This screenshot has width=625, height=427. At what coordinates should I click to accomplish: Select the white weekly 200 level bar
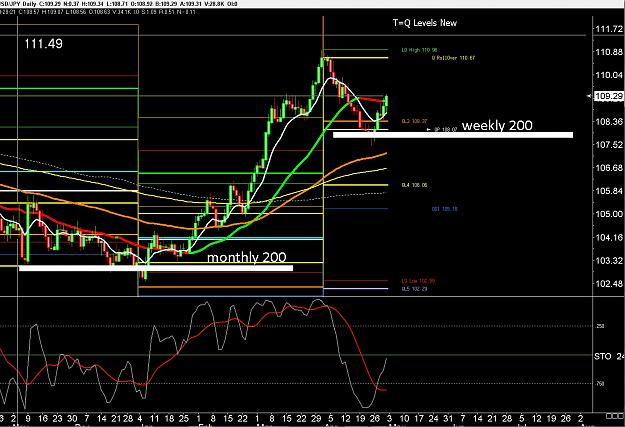pyautogui.click(x=453, y=135)
